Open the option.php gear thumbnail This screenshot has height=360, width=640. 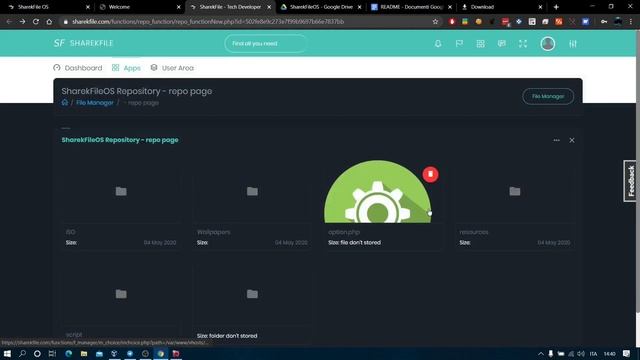(x=378, y=192)
